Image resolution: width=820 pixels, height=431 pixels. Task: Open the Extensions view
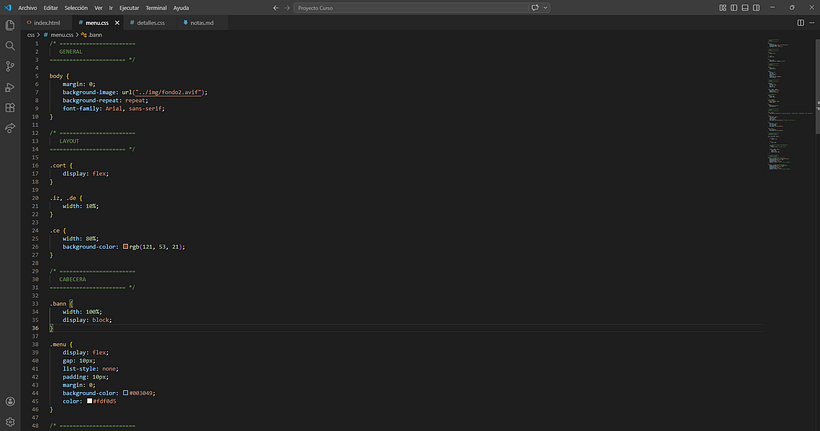coord(10,108)
